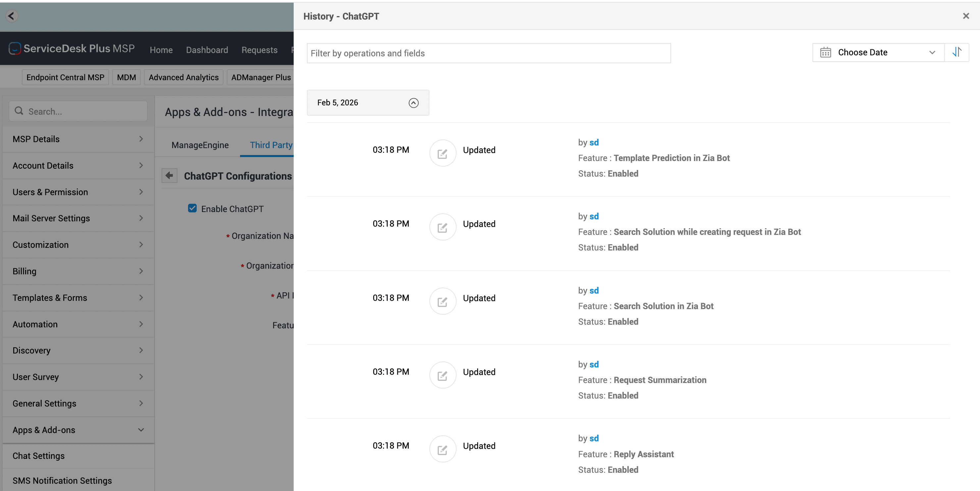Click the calendar icon beside Choose Date

coord(825,53)
